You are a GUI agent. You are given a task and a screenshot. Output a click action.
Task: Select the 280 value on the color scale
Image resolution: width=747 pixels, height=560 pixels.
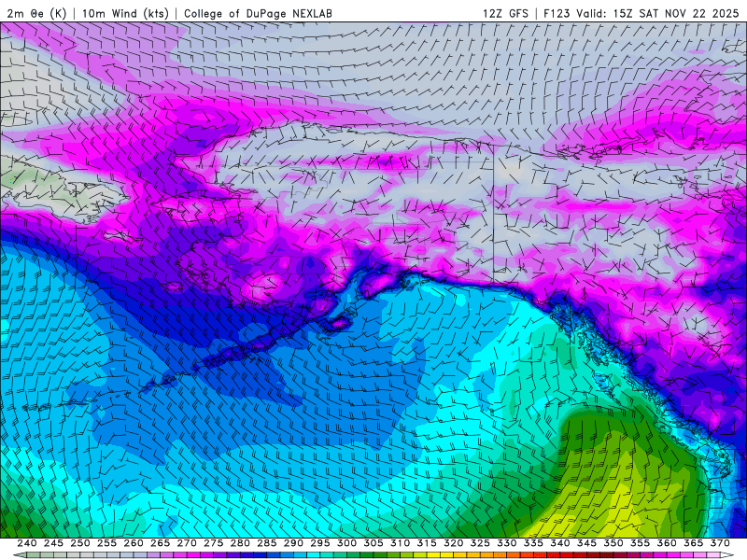tap(240, 543)
